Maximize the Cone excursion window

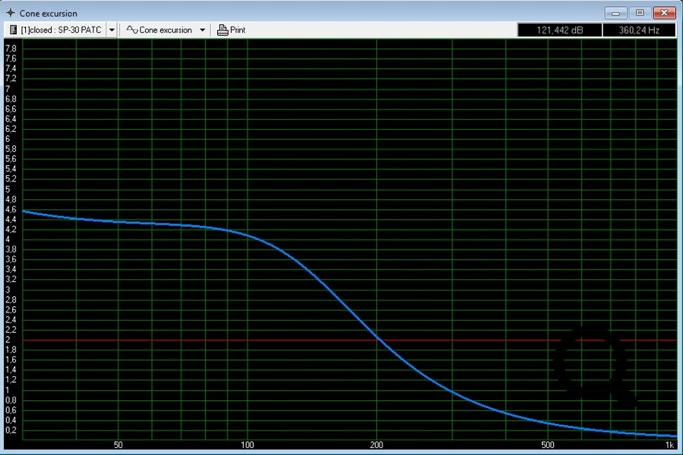click(x=639, y=13)
